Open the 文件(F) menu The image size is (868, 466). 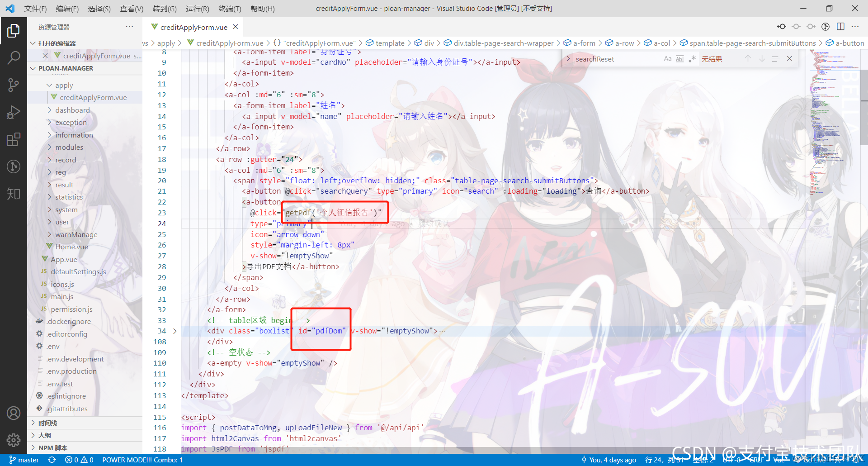click(35, 9)
